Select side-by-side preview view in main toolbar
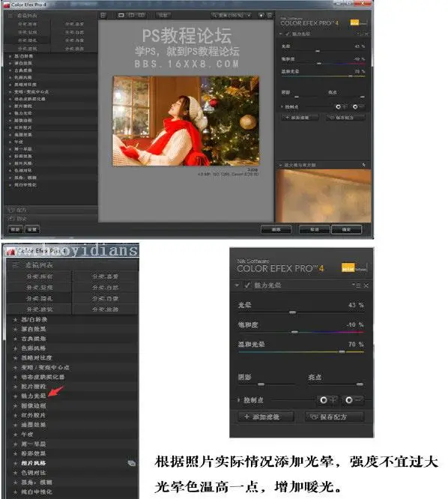Image resolution: width=448 pixels, height=499 pixels. [x=141, y=15]
